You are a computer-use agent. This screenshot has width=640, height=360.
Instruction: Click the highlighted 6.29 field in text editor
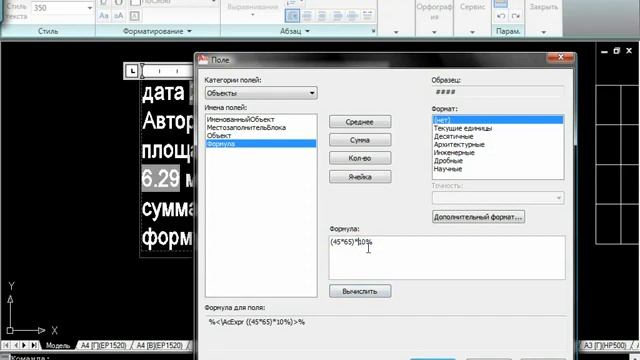tap(160, 178)
